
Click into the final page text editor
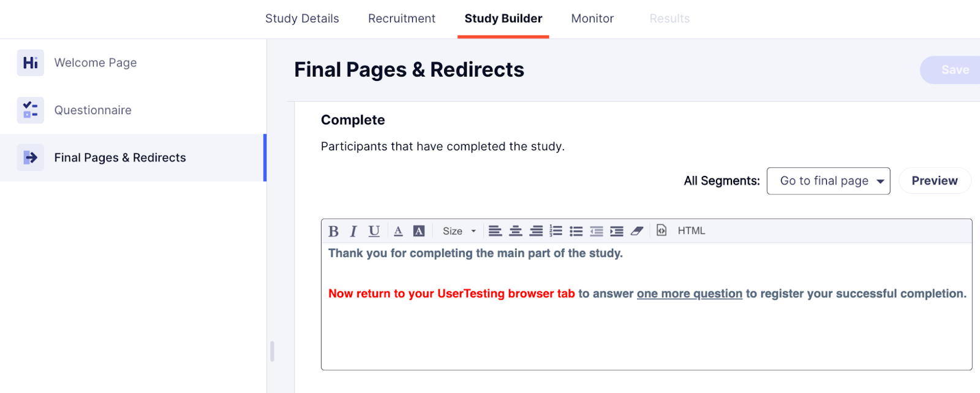coord(647,307)
